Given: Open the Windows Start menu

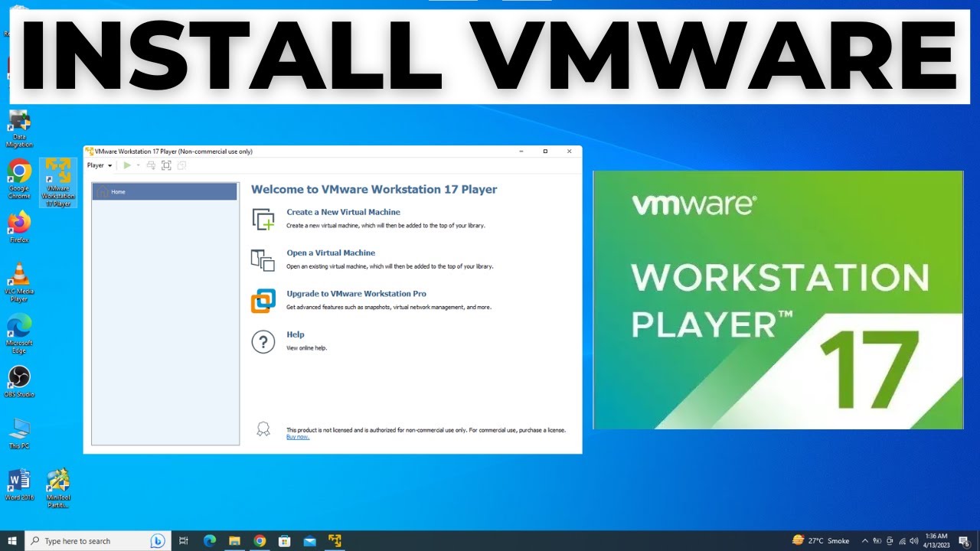Looking at the screenshot, I should (12, 540).
